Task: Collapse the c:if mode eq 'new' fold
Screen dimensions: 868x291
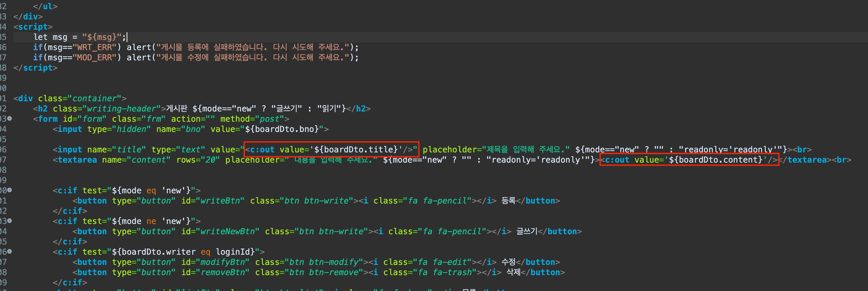Action: point(9,190)
